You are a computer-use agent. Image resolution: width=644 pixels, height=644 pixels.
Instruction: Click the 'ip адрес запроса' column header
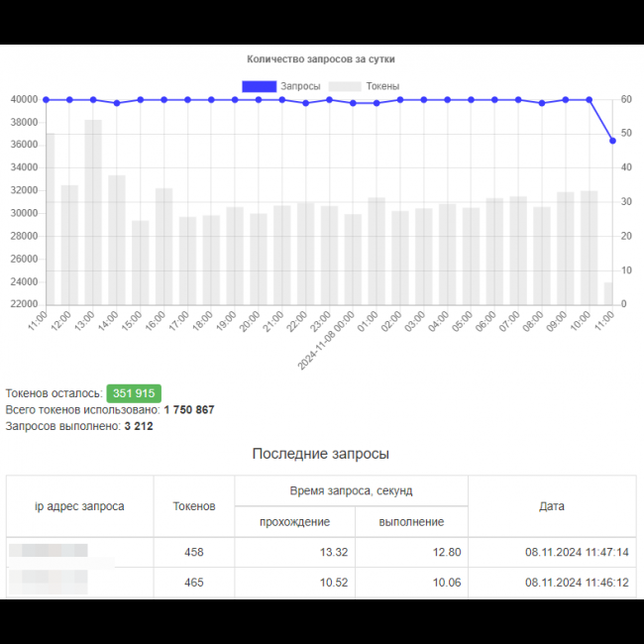click(79, 506)
